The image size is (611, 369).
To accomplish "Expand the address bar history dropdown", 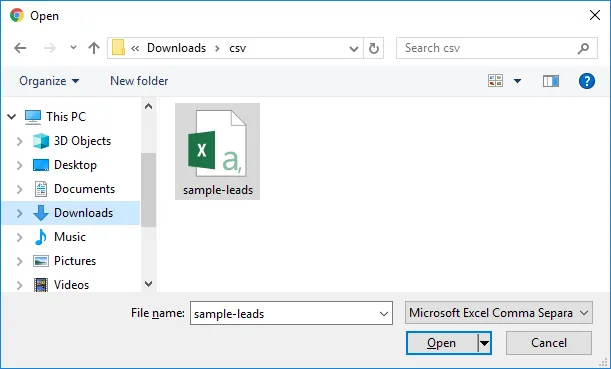I will tap(353, 49).
